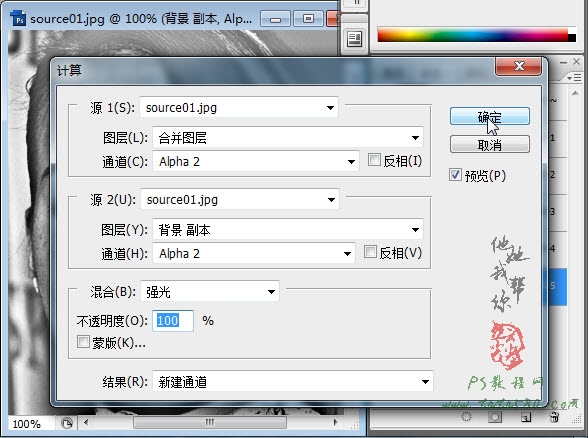Viewport: 588px width, 438px height.
Task: Click the left arrow of document scrollbar
Action: (86, 423)
